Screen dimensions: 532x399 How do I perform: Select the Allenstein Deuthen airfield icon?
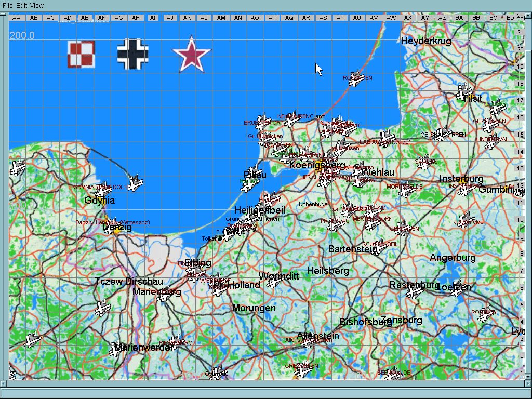[308, 341]
